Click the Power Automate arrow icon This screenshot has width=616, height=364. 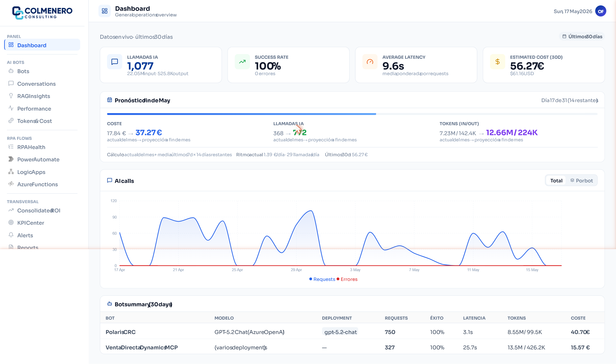pos(11,159)
